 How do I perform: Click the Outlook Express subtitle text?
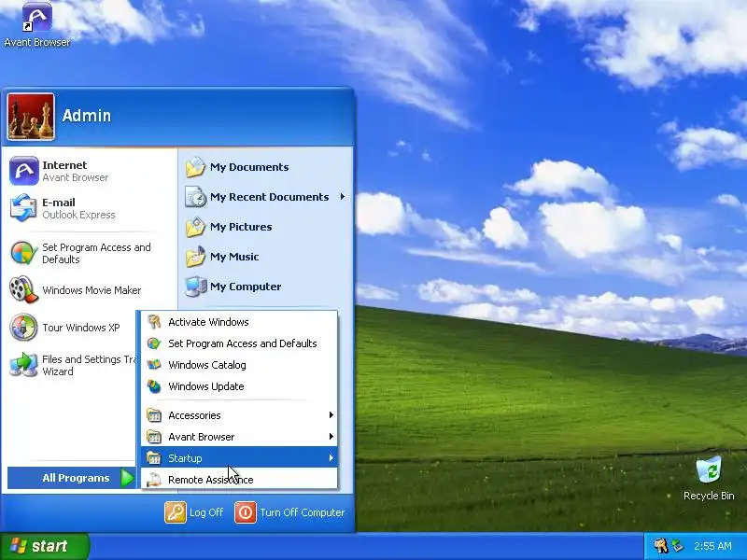pos(78,215)
